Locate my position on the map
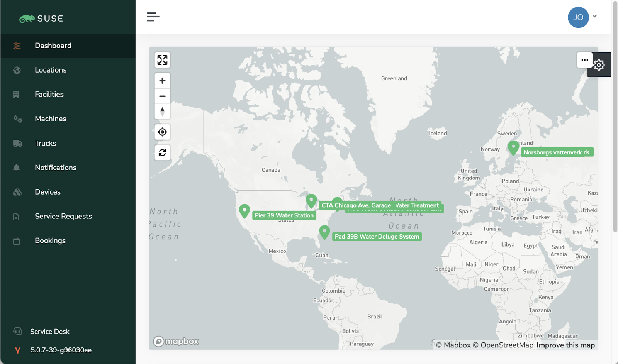Image resolution: width=618 pixels, height=364 pixels. point(162,132)
